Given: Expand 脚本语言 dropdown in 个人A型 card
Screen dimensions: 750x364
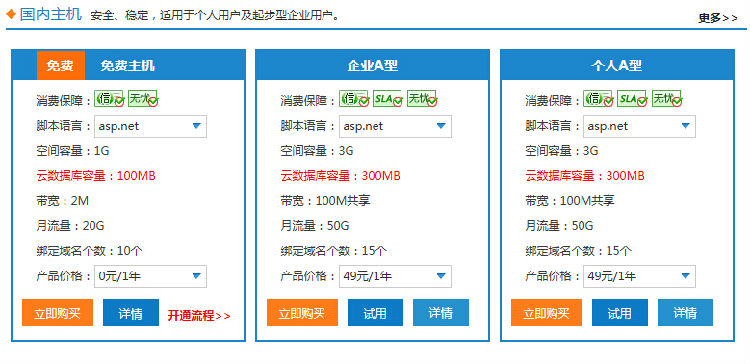Looking at the screenshot, I should 639,126.
